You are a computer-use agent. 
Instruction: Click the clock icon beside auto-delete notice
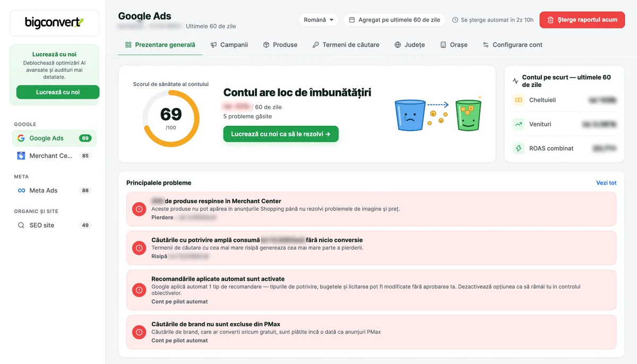click(x=455, y=20)
